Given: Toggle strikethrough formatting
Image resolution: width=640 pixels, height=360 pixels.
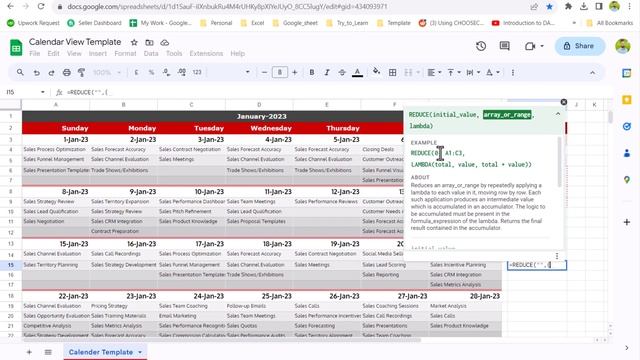Looking at the screenshot, I should pos(342,72).
